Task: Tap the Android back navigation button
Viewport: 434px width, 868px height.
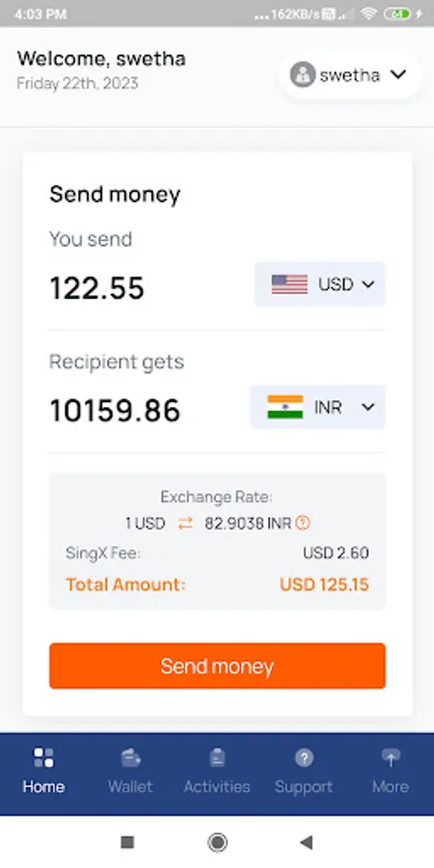Action: point(306,843)
